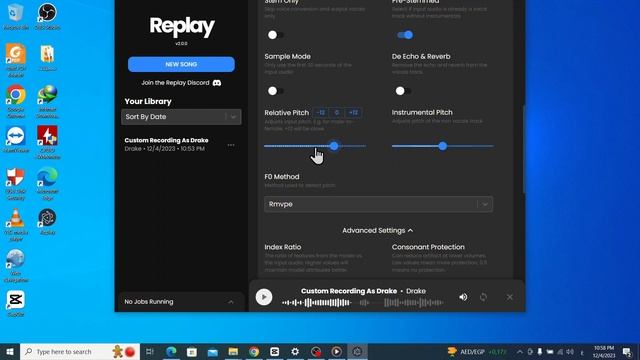Play the Custom Recording As Drake track
640x360 pixels.
(x=264, y=297)
